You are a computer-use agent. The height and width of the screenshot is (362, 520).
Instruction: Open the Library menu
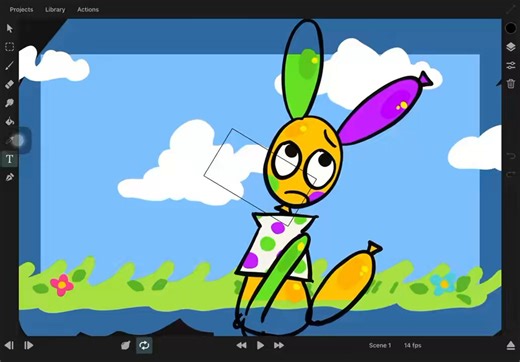click(55, 9)
